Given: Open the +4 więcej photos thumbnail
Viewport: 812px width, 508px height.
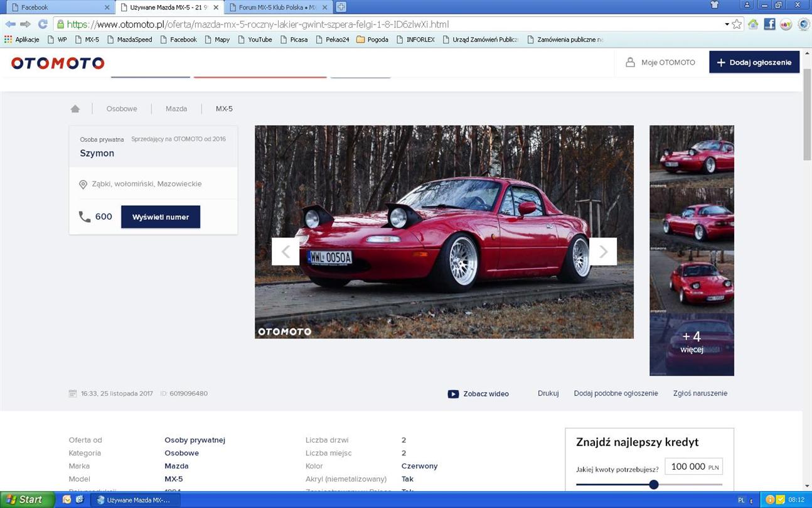Looking at the screenshot, I should [x=692, y=345].
